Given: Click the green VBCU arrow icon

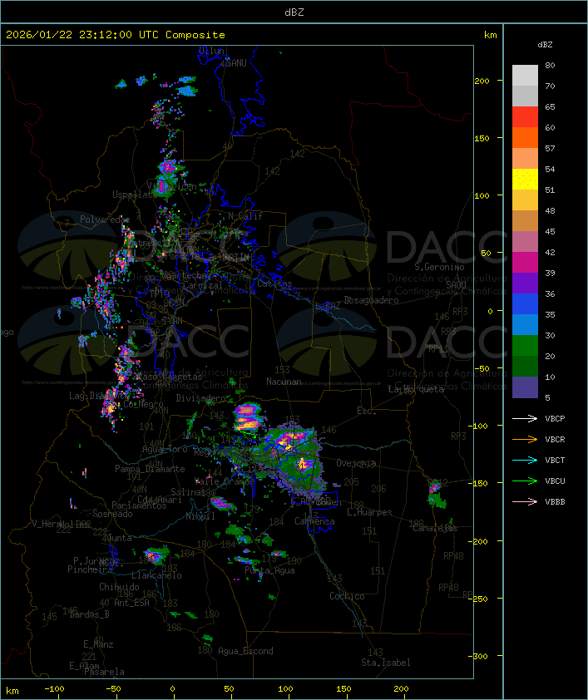Looking at the screenshot, I should click(x=525, y=481).
